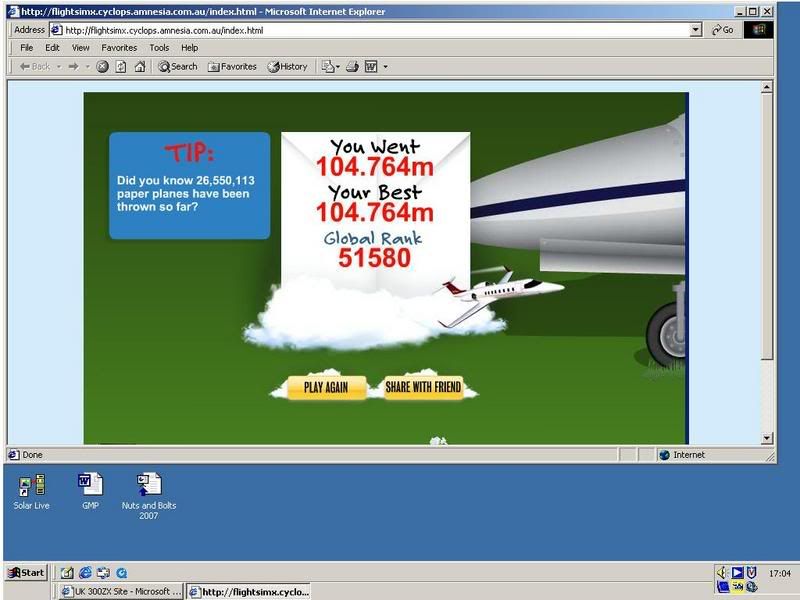Open the GMP Word document icon
The image size is (800, 600).
coord(90,485)
